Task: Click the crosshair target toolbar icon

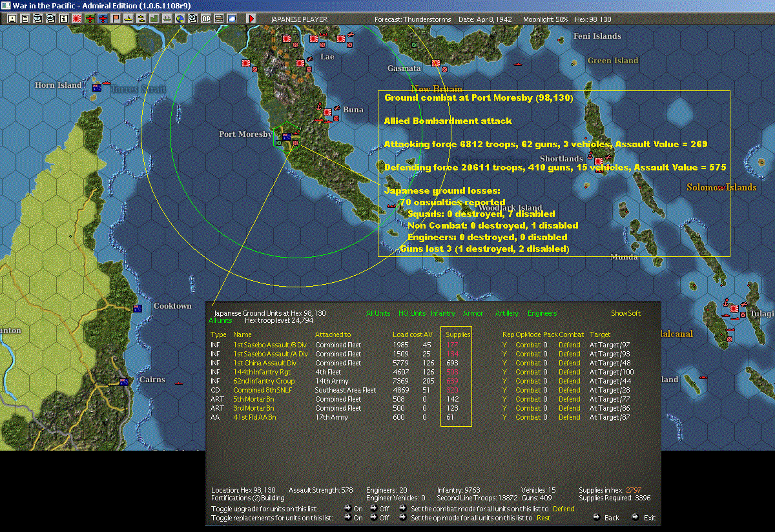Action: pos(192,19)
